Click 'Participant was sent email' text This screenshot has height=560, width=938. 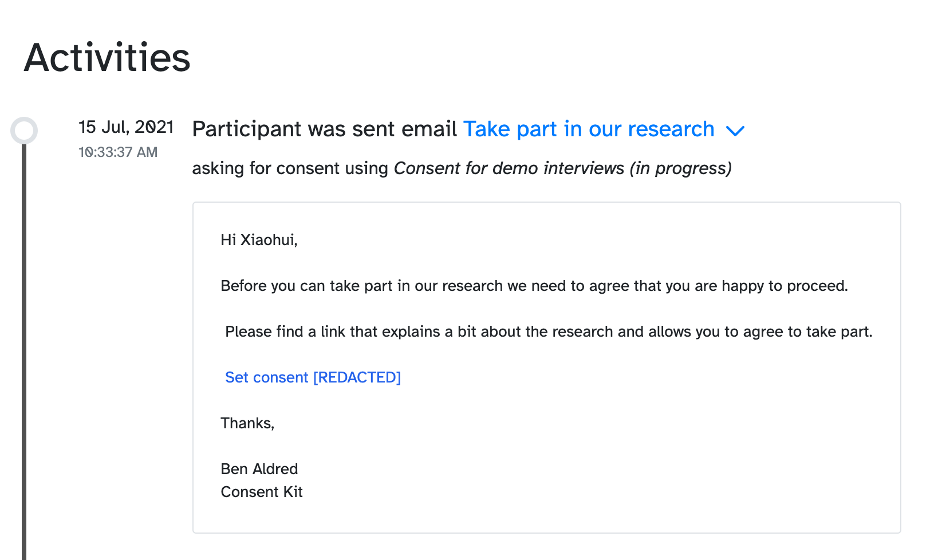tap(324, 129)
